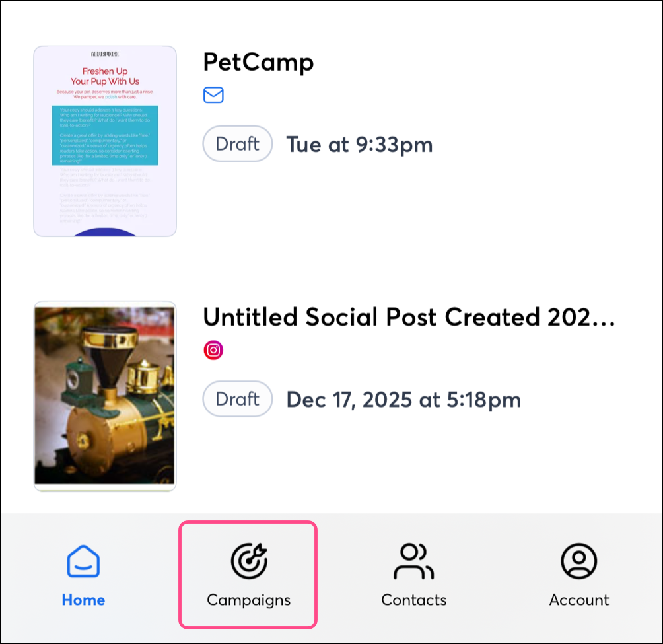This screenshot has width=663, height=644.
Task: Open the toy train social post thumbnail
Action: point(105,396)
